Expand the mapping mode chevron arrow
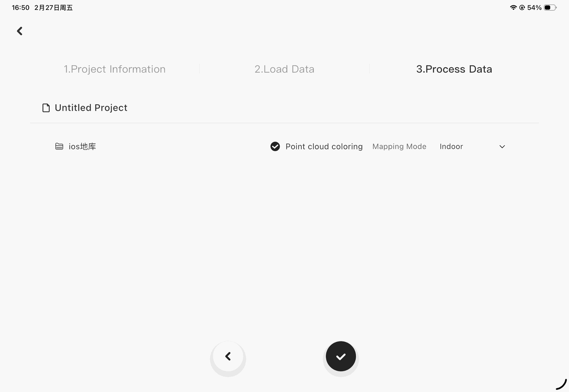The height and width of the screenshot is (392, 569). (x=502, y=147)
